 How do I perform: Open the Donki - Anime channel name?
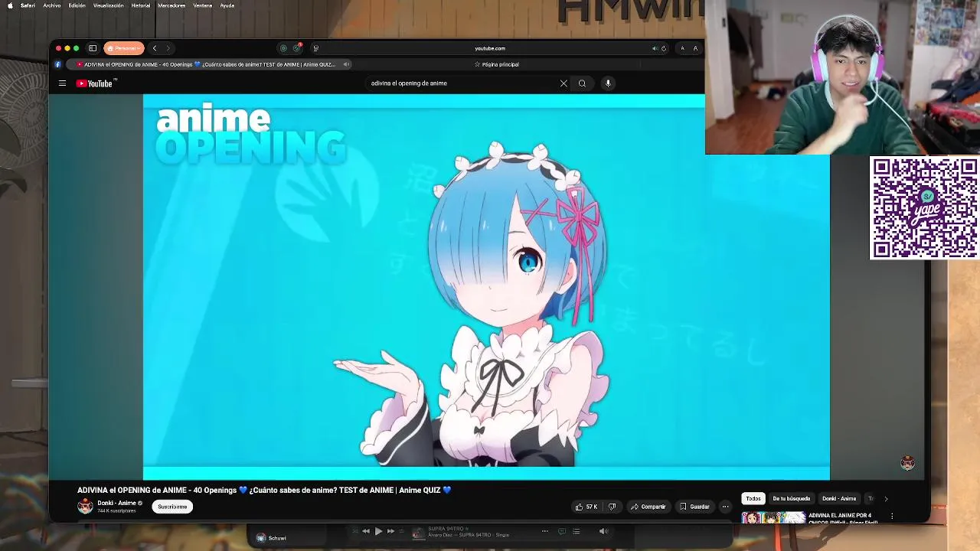pos(116,503)
